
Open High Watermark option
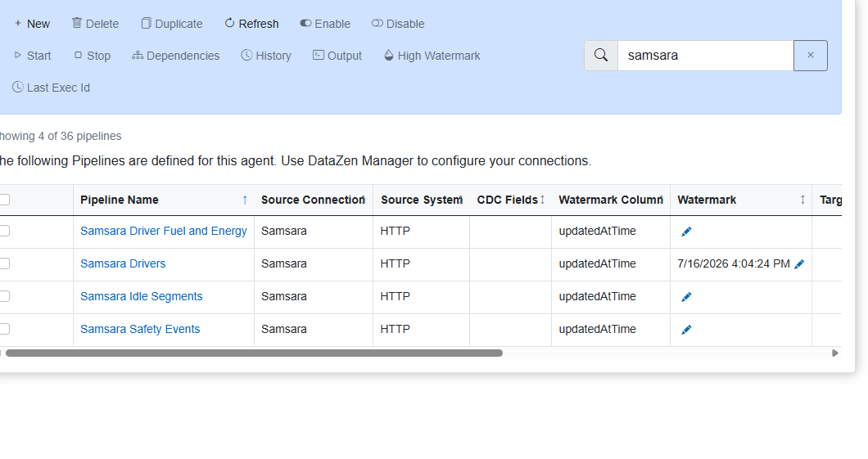pyautogui.click(x=432, y=56)
